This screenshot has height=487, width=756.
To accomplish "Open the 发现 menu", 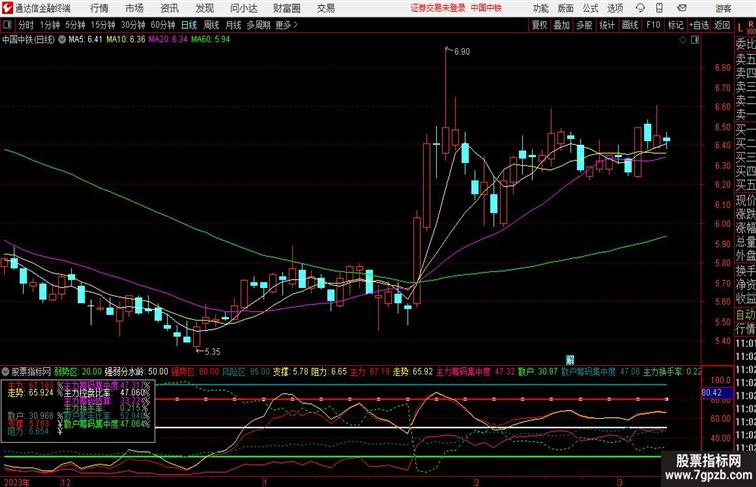I will (x=204, y=8).
